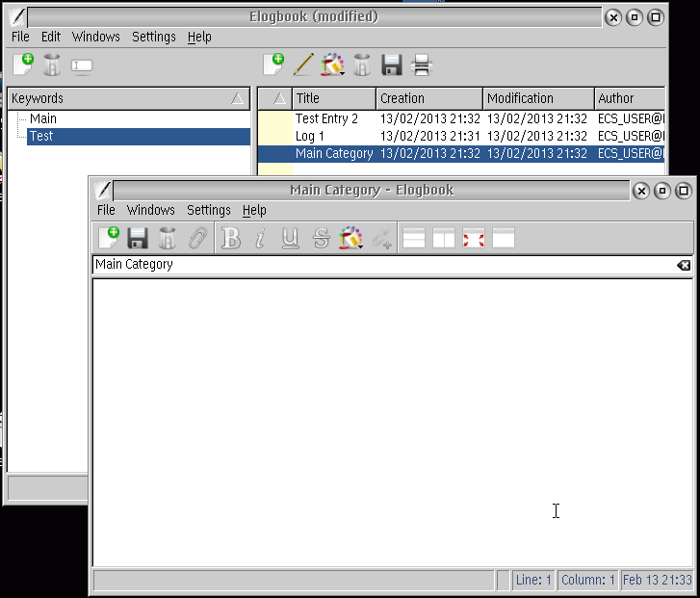The height and width of the screenshot is (598, 700).
Task: Select the Log 1 entry row
Action: [x=310, y=136]
